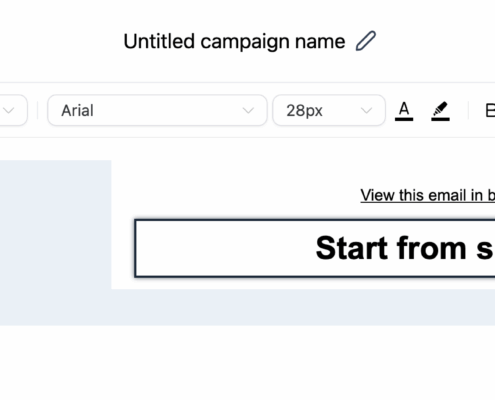This screenshot has height=400, width=495.
Task: Toggle bold formatting in the toolbar
Action: pyautogui.click(x=490, y=111)
